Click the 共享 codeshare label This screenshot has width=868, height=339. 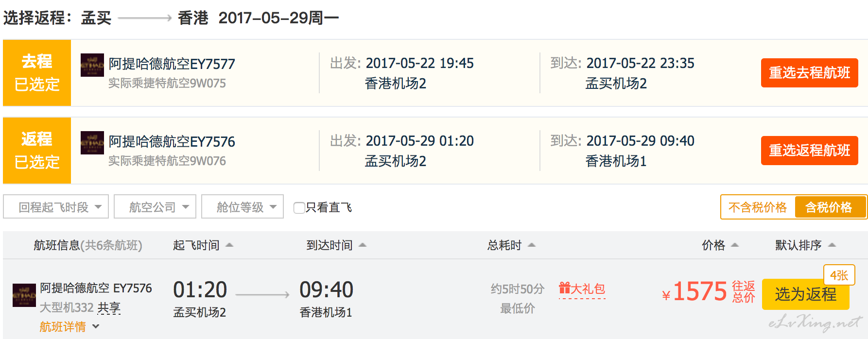coord(109,308)
